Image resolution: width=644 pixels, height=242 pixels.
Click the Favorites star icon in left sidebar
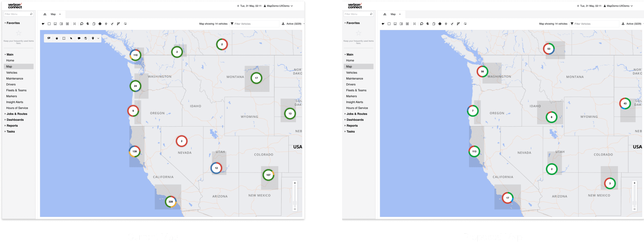tap(19, 33)
